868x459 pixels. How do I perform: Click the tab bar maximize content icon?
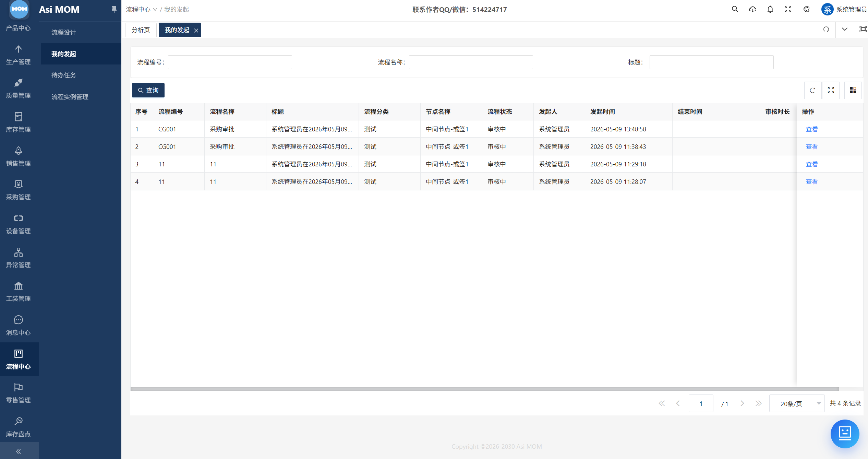point(863,30)
